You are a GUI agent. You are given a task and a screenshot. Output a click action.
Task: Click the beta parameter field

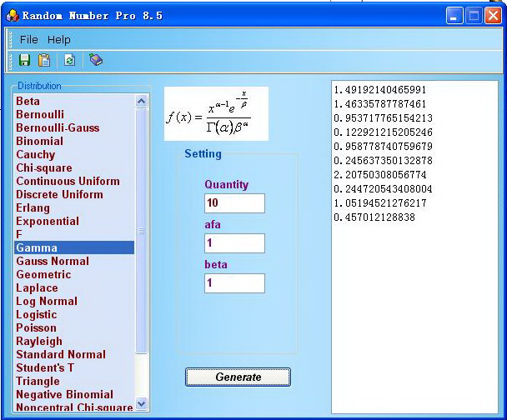234,283
